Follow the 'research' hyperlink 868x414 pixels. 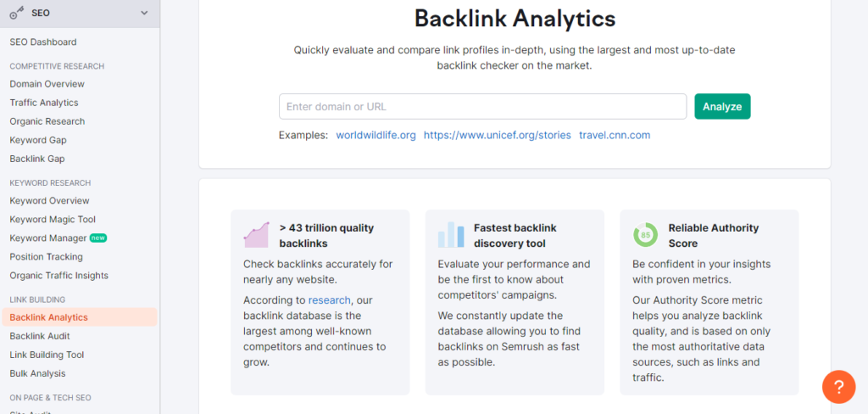click(330, 299)
